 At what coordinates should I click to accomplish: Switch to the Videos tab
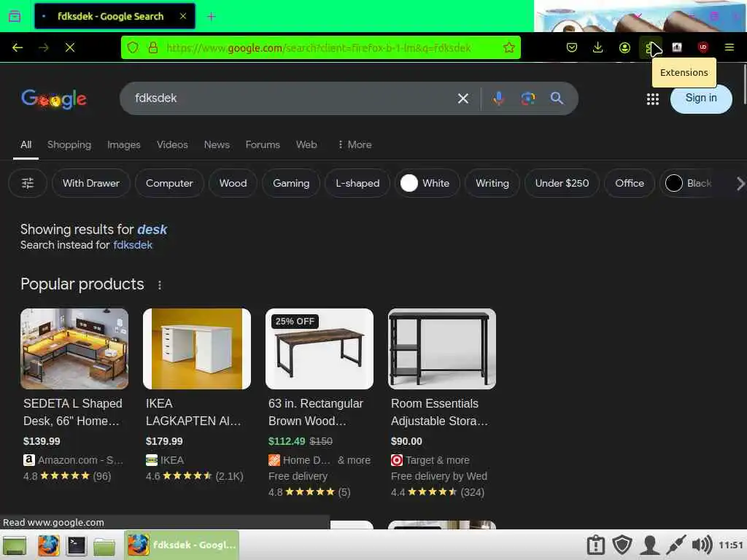click(x=172, y=144)
